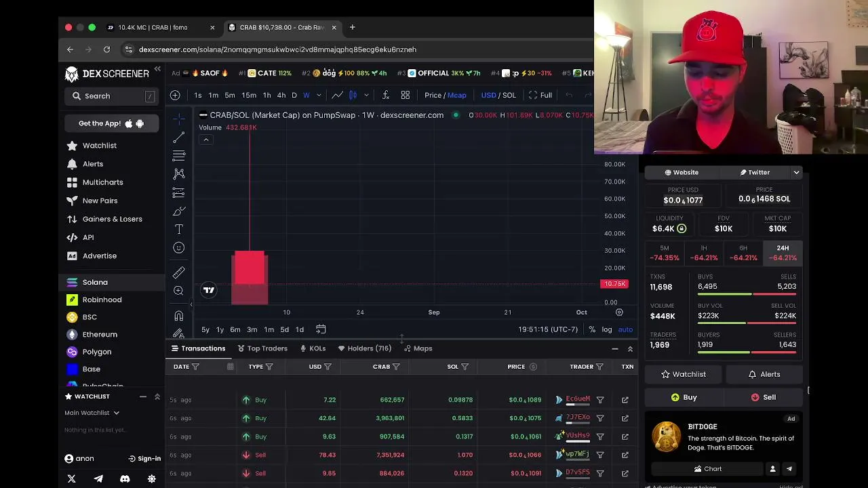The image size is (868, 488).
Task: Switch chart to 15m interval
Action: [x=249, y=95]
